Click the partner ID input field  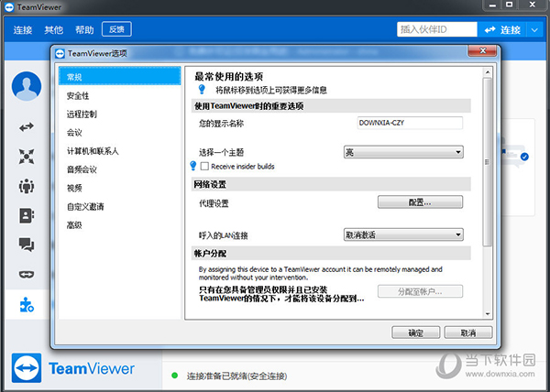point(437,29)
